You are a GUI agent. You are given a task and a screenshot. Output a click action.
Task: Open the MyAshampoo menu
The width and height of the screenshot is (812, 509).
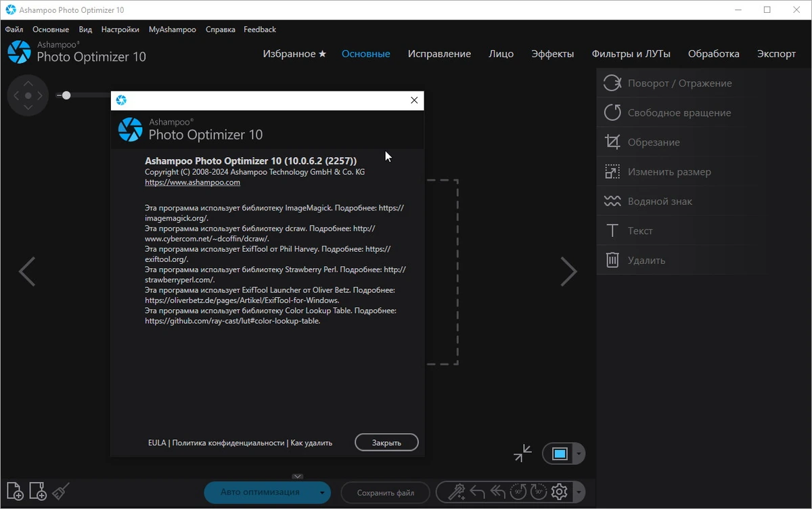pyautogui.click(x=173, y=30)
